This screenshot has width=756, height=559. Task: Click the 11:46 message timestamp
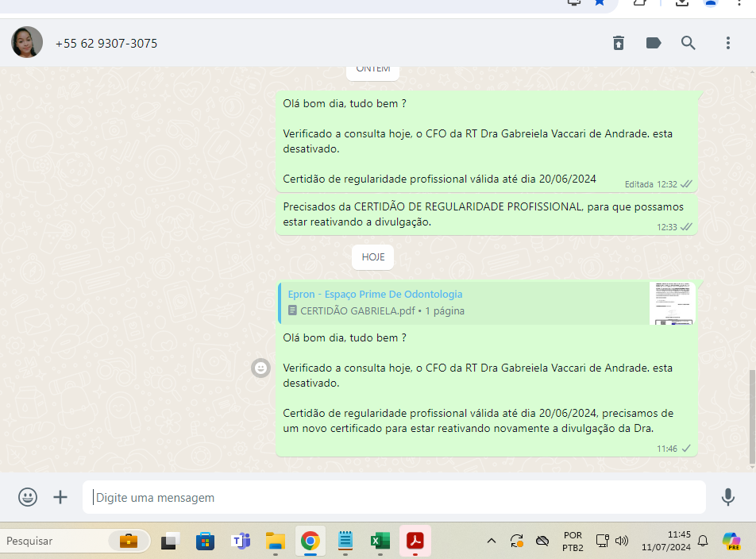tap(667, 449)
